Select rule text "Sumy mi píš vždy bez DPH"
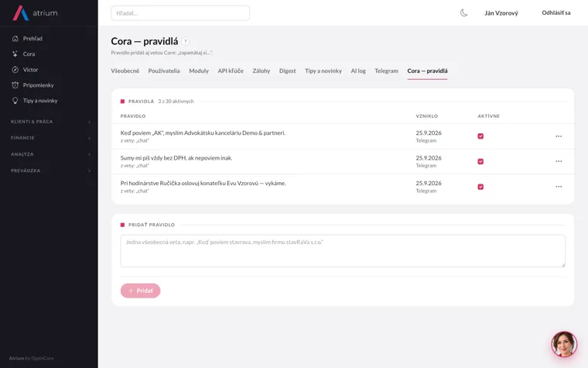Image resolution: width=588 pixels, height=368 pixels. click(x=176, y=158)
